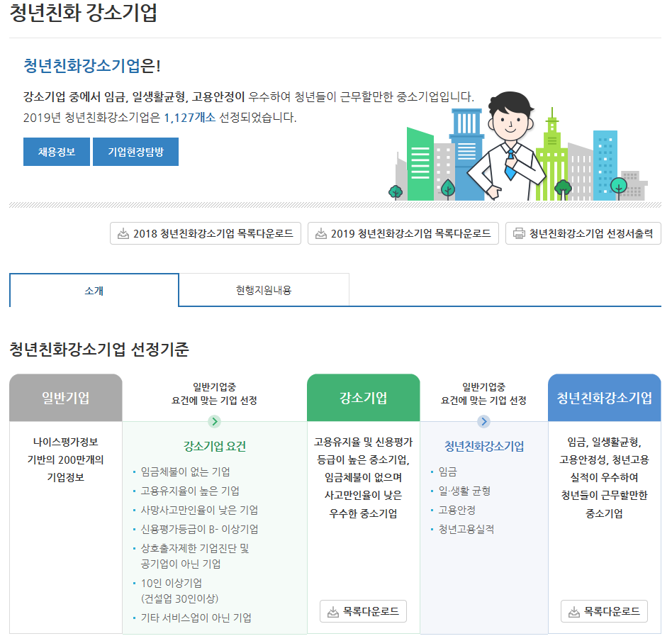Click the 청년고용실적 criteria item
The image size is (672, 641).
(x=466, y=529)
